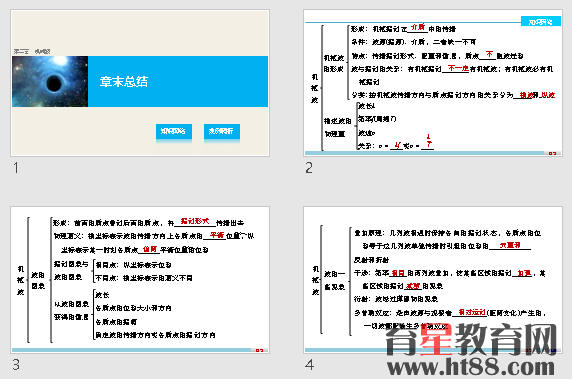Image resolution: width=572 pixels, height=379 pixels.
Task: Click the red page number on slide 2
Action: 552,154
